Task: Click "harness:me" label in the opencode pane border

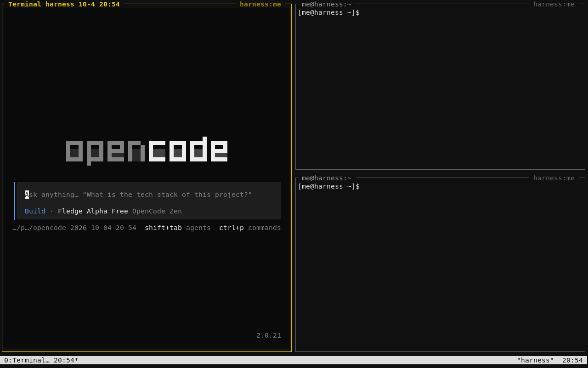Action: point(260,4)
